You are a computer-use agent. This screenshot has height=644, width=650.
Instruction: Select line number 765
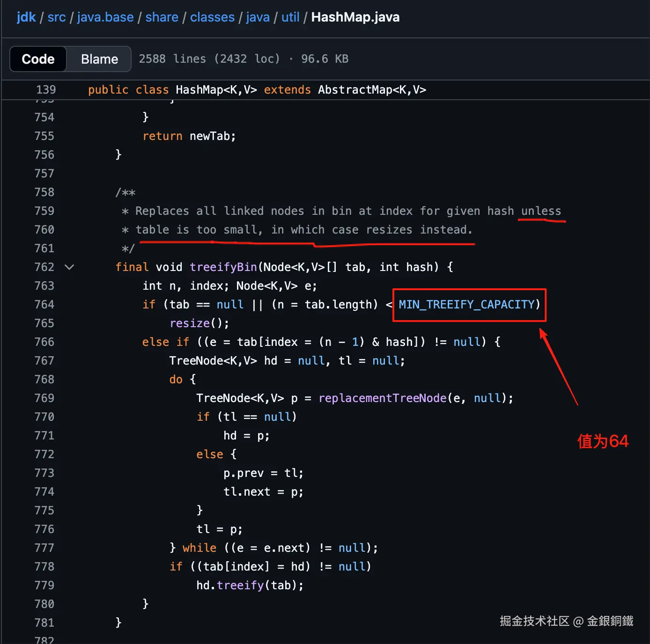pyautogui.click(x=44, y=323)
